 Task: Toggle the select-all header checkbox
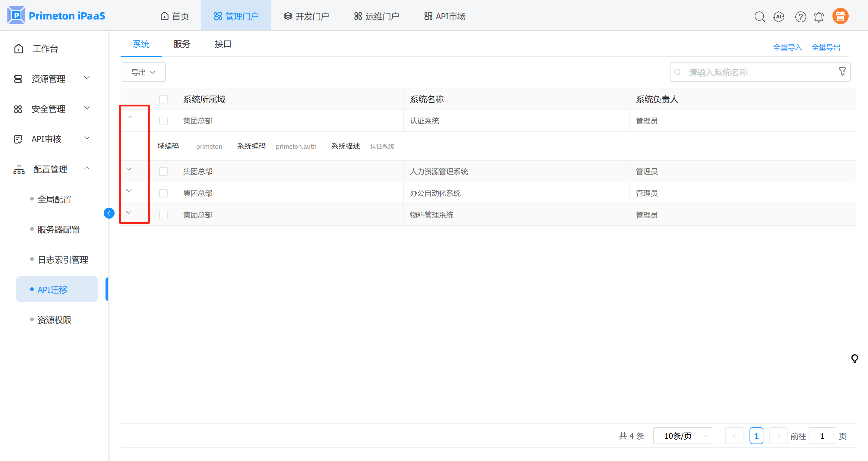pos(163,99)
